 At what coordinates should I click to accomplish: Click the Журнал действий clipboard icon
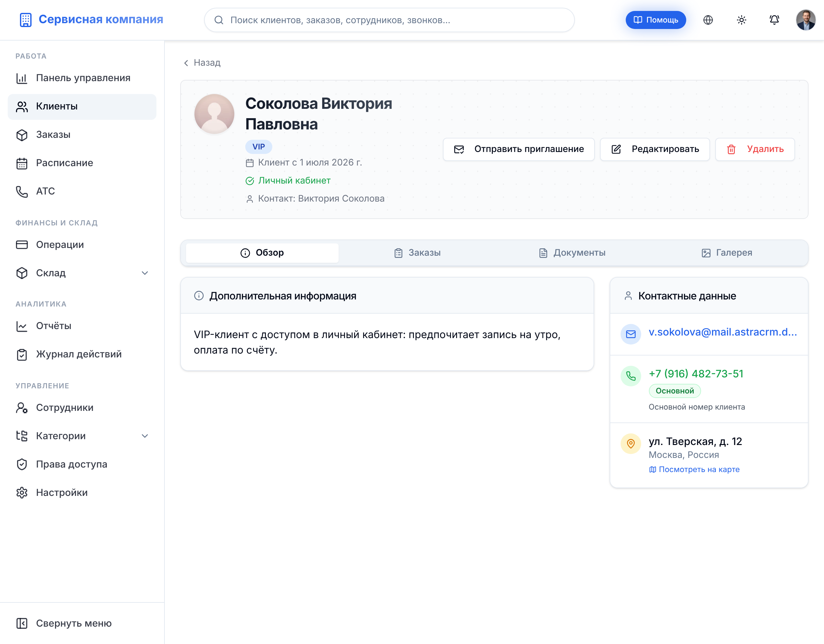pyautogui.click(x=22, y=355)
